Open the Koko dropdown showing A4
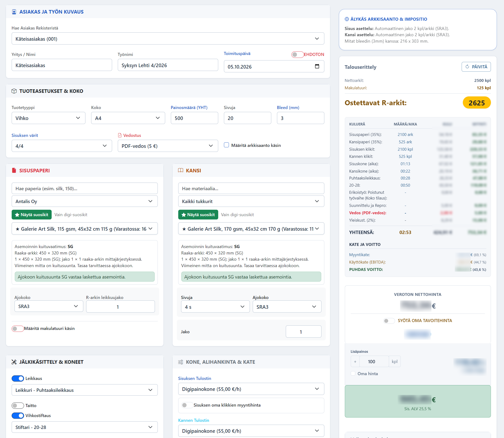The width and height of the screenshot is (504, 438). [128, 118]
